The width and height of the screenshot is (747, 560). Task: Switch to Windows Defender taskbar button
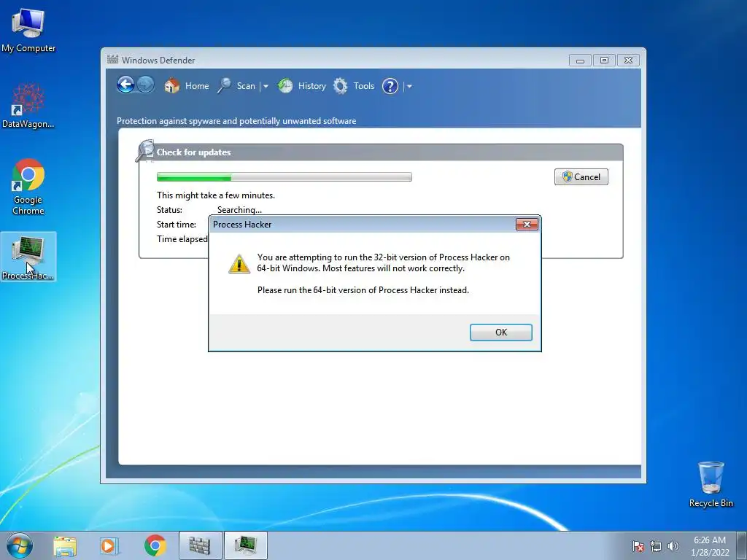pyautogui.click(x=200, y=545)
